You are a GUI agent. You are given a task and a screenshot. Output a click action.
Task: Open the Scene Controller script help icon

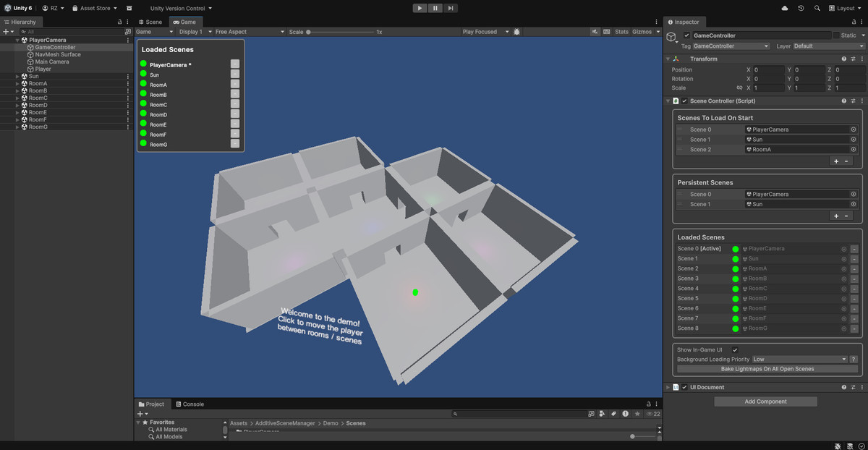pos(843,101)
